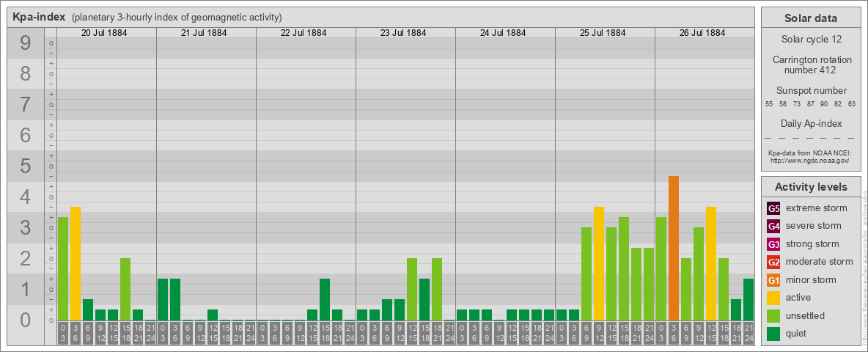
Task: Click the 21 Jul 1884 date header
Action: click(x=204, y=33)
